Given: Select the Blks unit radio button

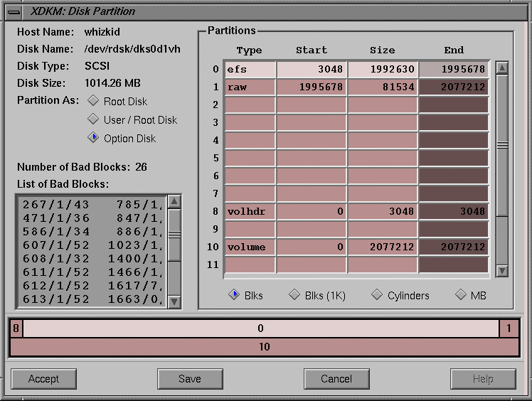Looking at the screenshot, I should [233, 295].
